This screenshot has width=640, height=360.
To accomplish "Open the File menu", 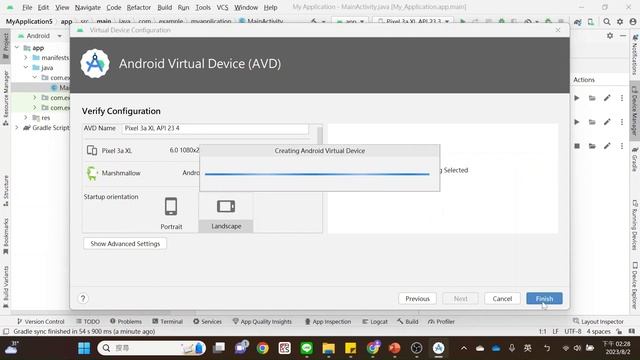I will click(x=27, y=7).
